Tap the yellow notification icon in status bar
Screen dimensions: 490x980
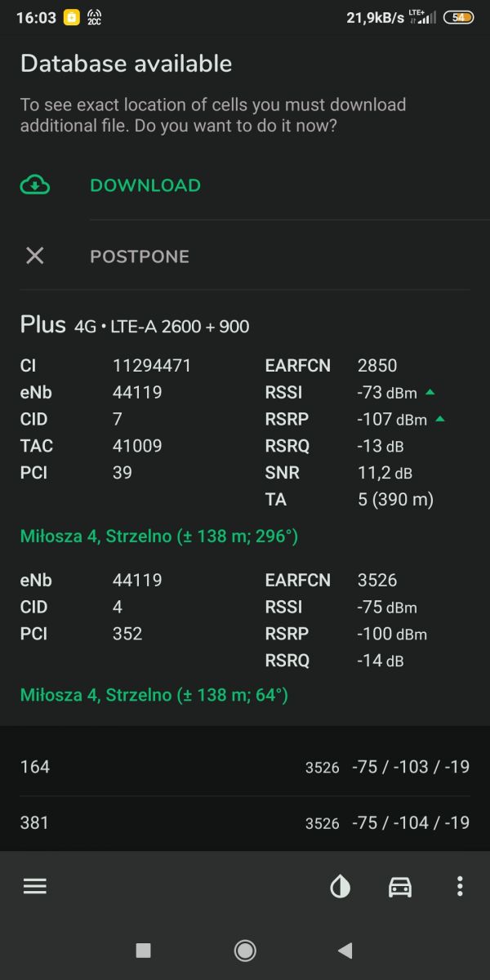pyautogui.click(x=73, y=17)
